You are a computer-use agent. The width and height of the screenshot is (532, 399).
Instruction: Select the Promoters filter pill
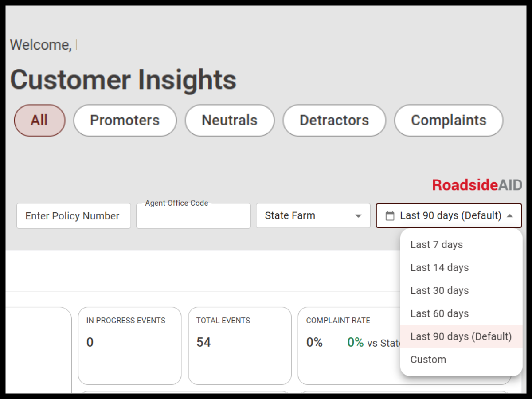125,120
